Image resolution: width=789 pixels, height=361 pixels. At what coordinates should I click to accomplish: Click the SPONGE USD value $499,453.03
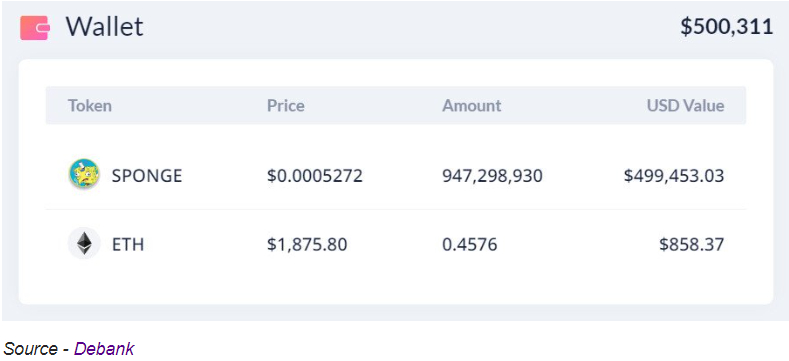[674, 176]
